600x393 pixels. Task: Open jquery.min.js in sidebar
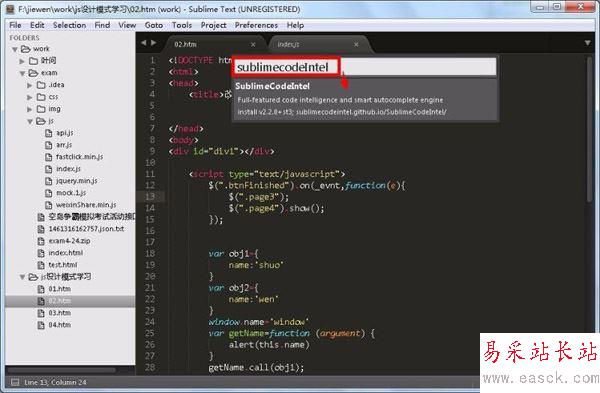click(x=77, y=181)
